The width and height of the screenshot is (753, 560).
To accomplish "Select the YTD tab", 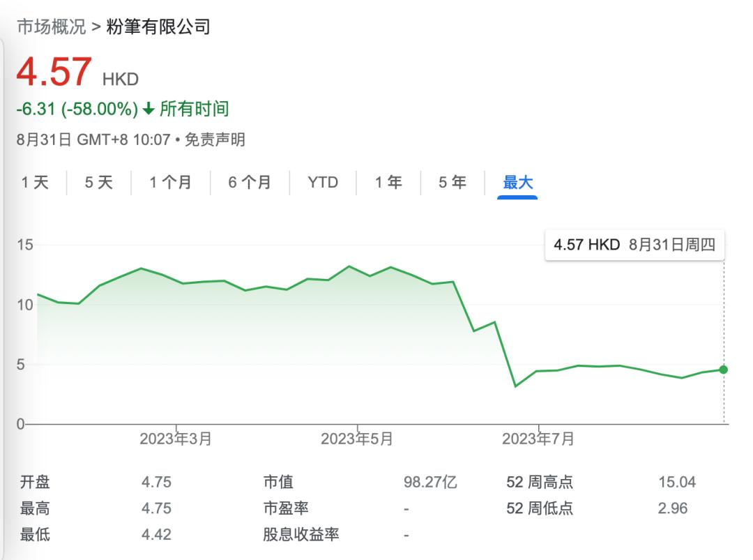I will point(323,183).
